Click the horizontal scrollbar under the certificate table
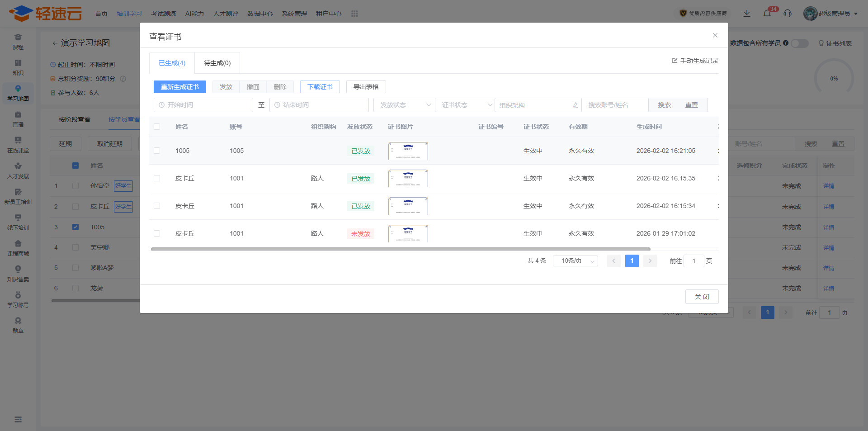The height and width of the screenshot is (431, 868). tap(400, 249)
